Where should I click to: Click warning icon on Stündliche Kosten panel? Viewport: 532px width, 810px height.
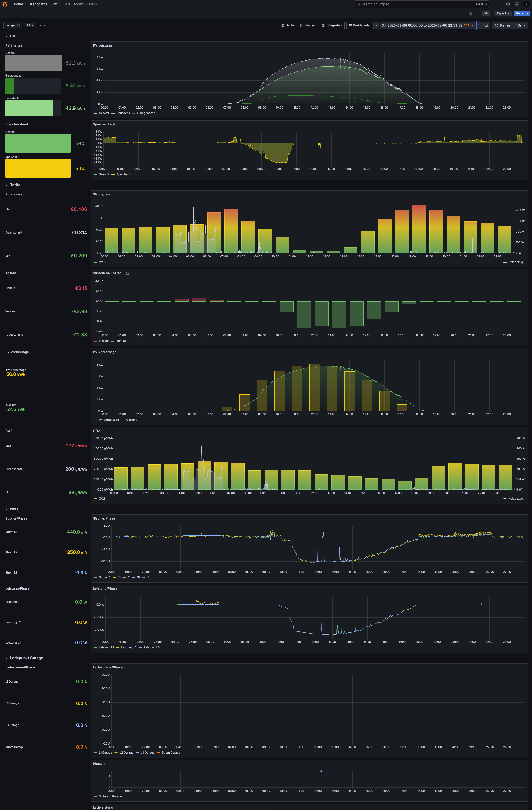click(127, 273)
